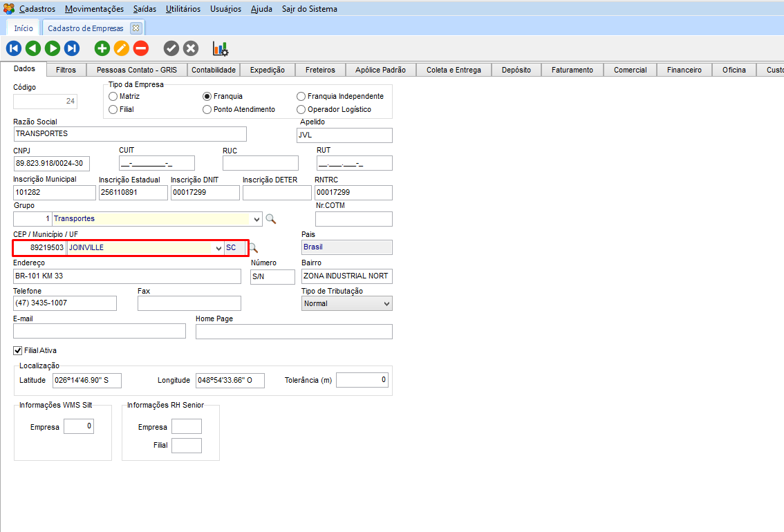Uncheck the Filial Ativa checkbox
Image resolution: width=784 pixels, height=532 pixels.
coord(18,351)
